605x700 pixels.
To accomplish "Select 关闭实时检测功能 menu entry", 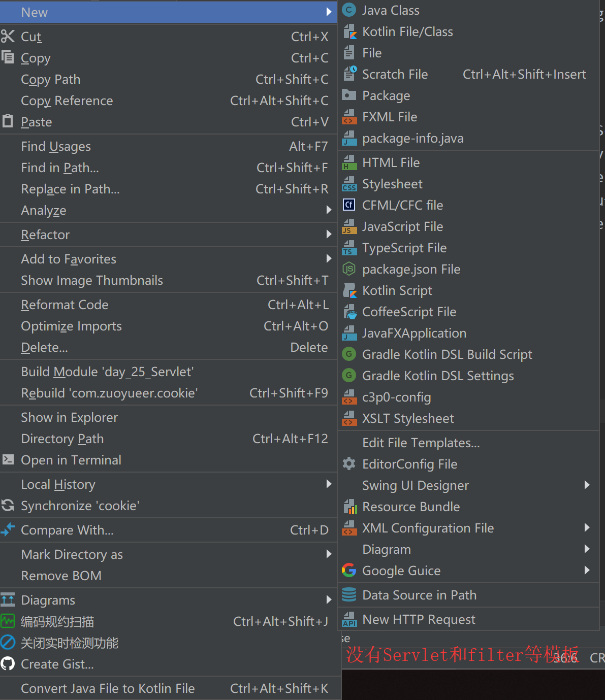I will pyautogui.click(x=168, y=643).
